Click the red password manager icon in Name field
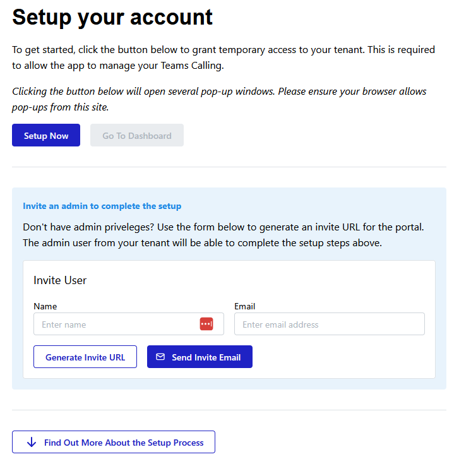This screenshot has width=471, height=476. 206,324
